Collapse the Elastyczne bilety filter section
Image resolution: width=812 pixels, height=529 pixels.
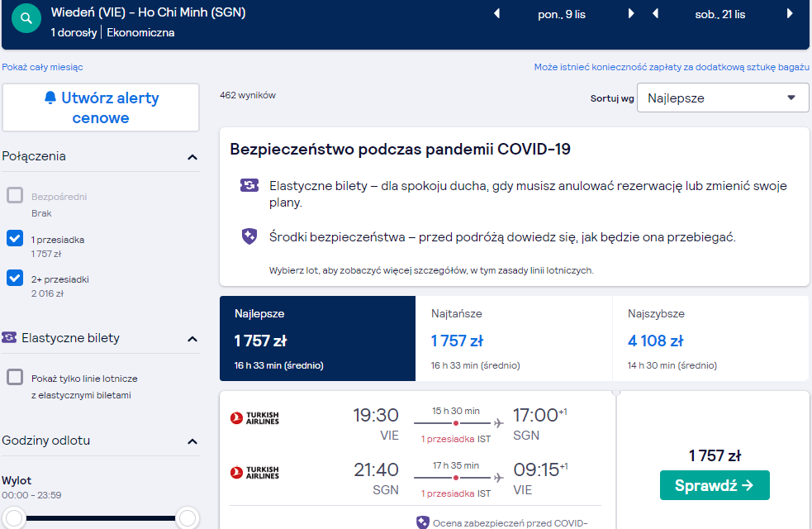point(192,339)
